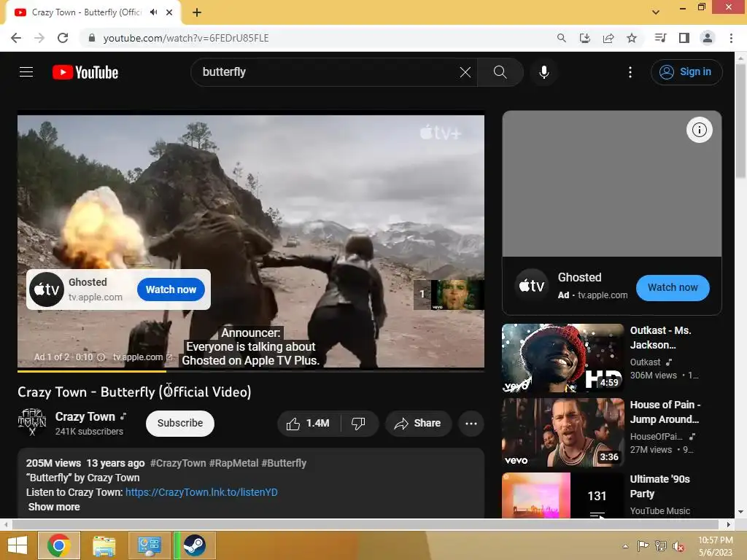Open Chrome media controls icon
Screen dimensions: 747x560
(x=660, y=38)
